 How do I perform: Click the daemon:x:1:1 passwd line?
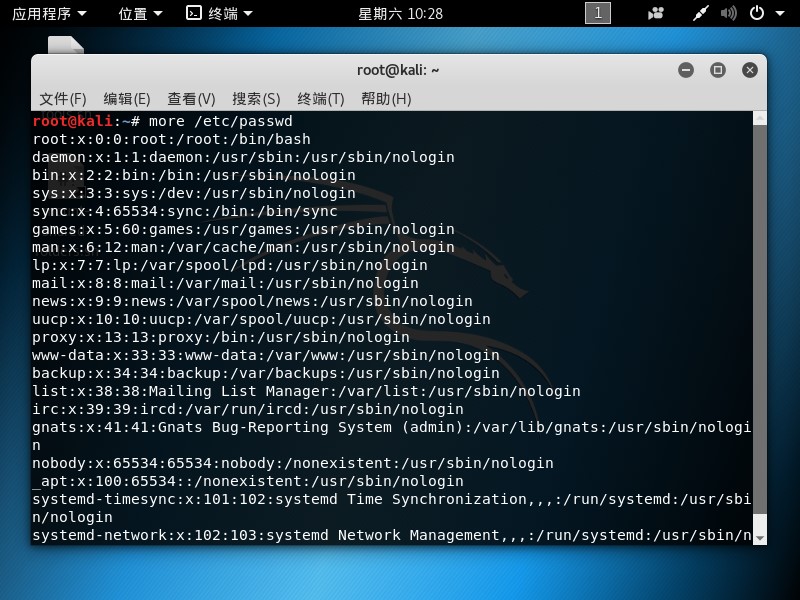click(x=243, y=157)
